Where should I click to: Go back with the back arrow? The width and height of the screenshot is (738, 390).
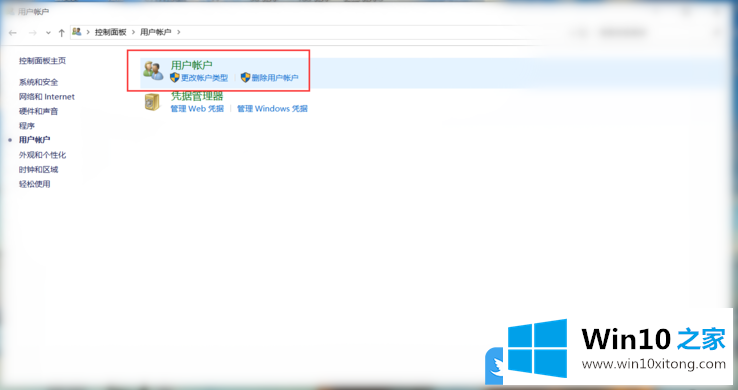point(13,32)
